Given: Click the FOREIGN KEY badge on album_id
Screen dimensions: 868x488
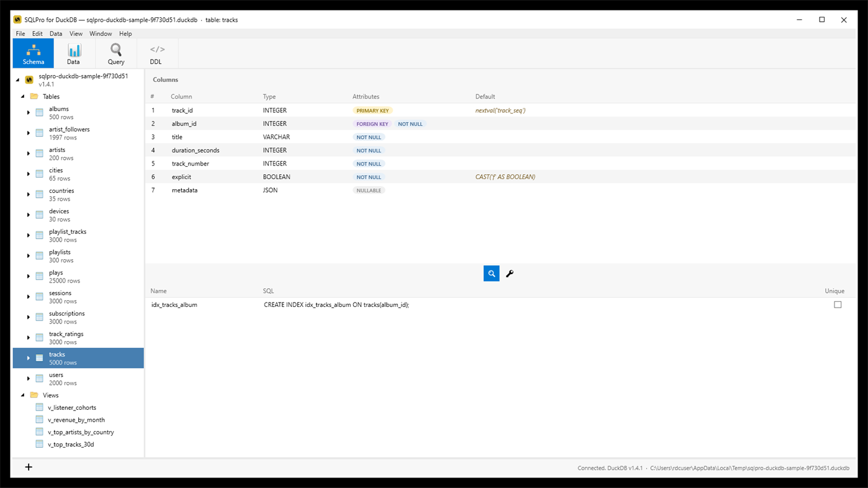Looking at the screenshot, I should click(x=372, y=124).
